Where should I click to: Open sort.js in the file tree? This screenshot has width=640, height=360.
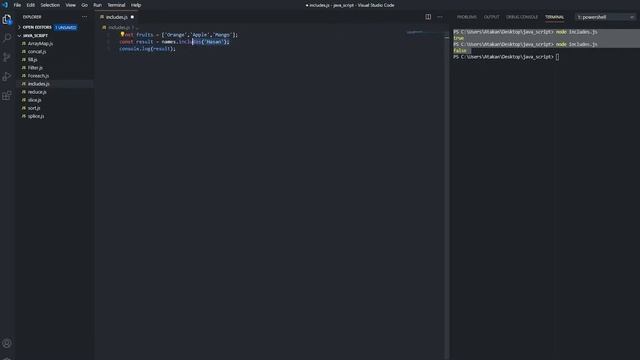coord(34,108)
